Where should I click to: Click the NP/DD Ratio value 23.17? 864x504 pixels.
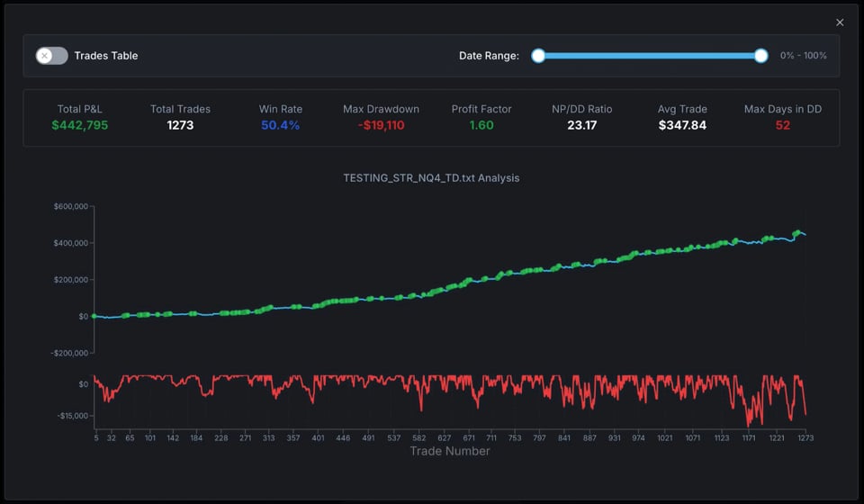coord(581,125)
